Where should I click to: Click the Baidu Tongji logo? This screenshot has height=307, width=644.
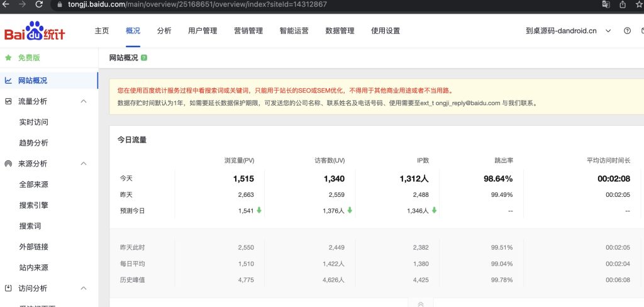pos(35,31)
